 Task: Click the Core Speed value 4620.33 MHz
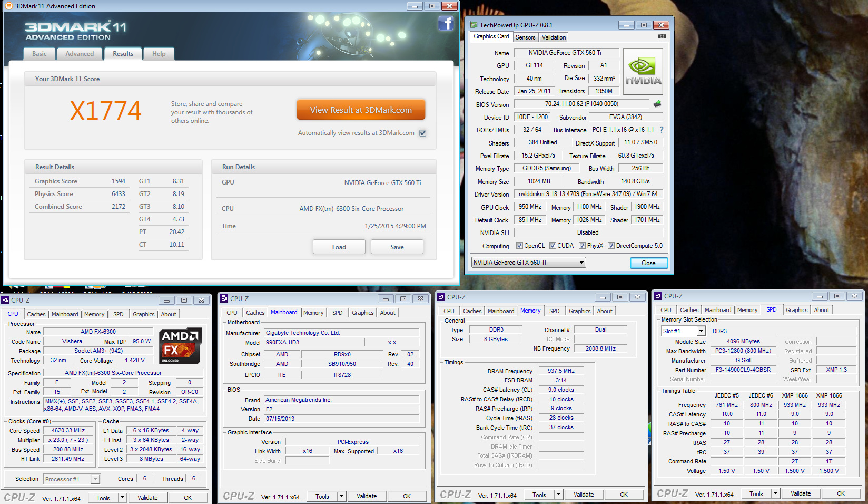(68, 430)
